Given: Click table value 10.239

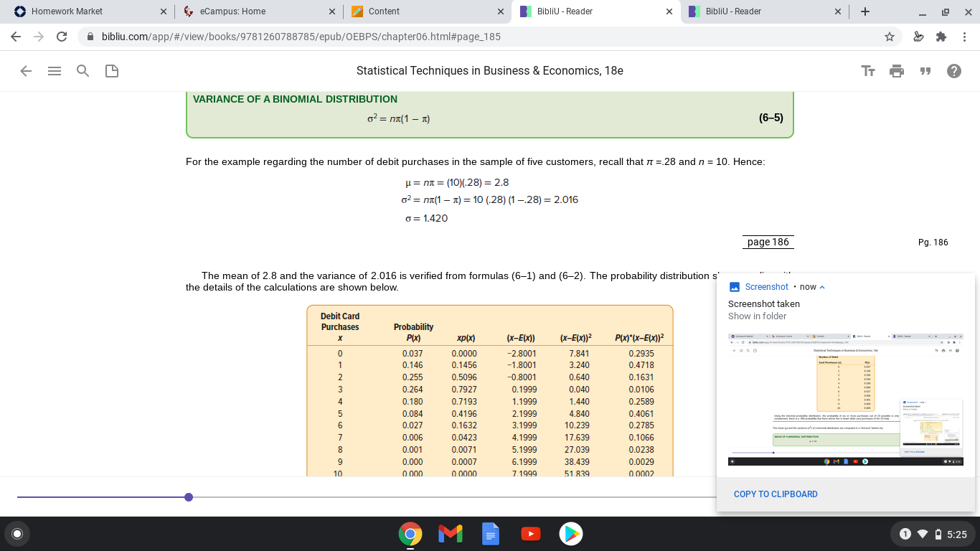Looking at the screenshot, I should [x=578, y=426].
